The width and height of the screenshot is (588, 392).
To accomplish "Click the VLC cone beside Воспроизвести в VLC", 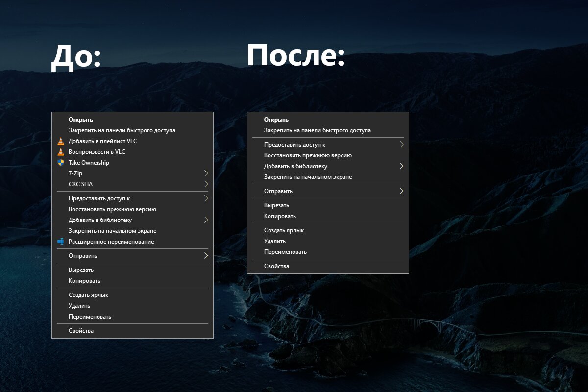I will pyautogui.click(x=61, y=152).
